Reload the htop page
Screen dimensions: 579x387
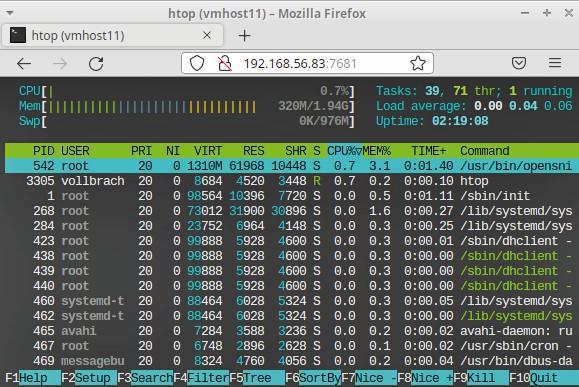coord(96,64)
